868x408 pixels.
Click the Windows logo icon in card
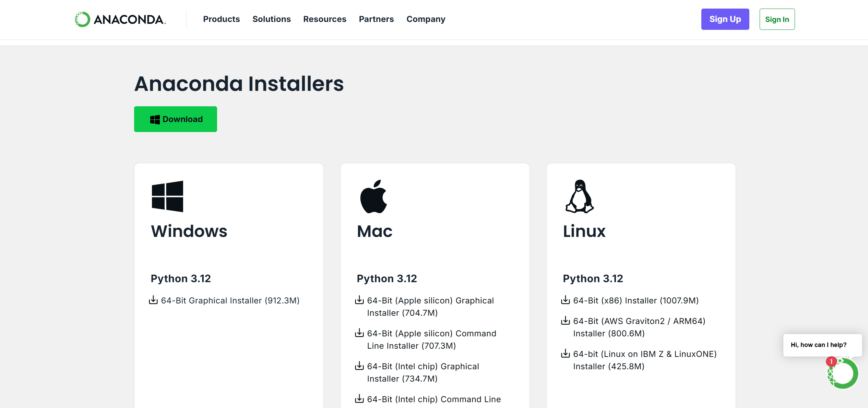167,196
